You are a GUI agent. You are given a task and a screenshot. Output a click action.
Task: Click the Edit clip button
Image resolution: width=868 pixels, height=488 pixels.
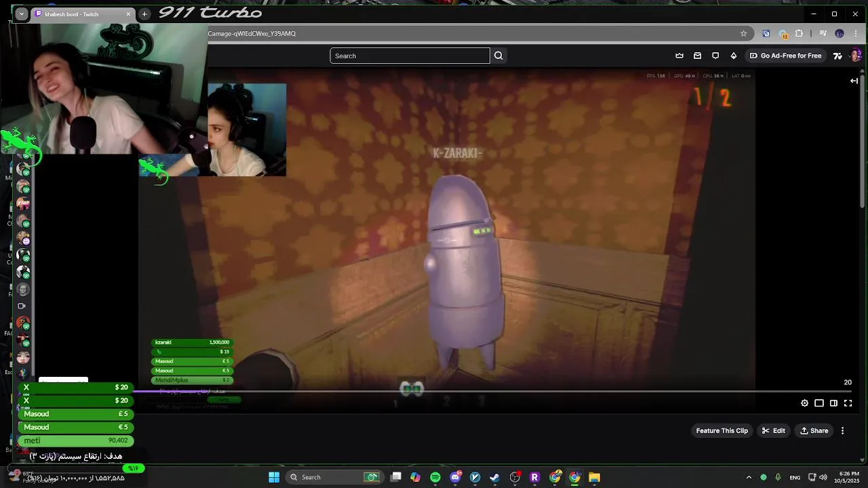click(x=773, y=430)
